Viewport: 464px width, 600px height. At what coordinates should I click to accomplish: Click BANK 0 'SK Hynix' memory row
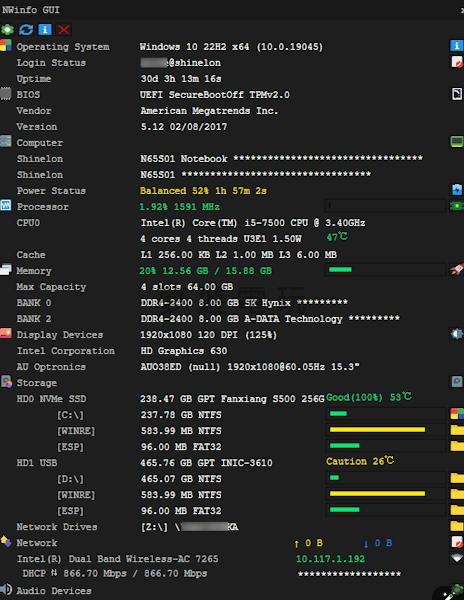[244, 303]
